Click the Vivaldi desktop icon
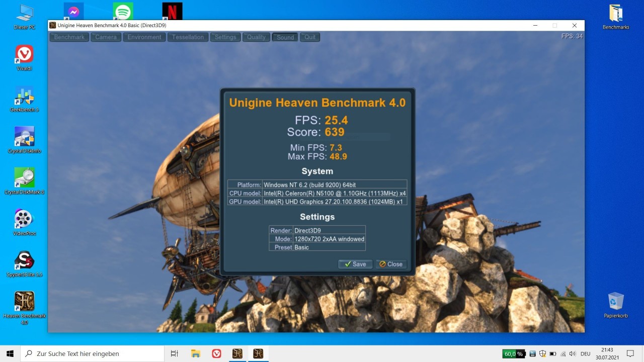This screenshot has width=644, height=362. click(x=24, y=58)
